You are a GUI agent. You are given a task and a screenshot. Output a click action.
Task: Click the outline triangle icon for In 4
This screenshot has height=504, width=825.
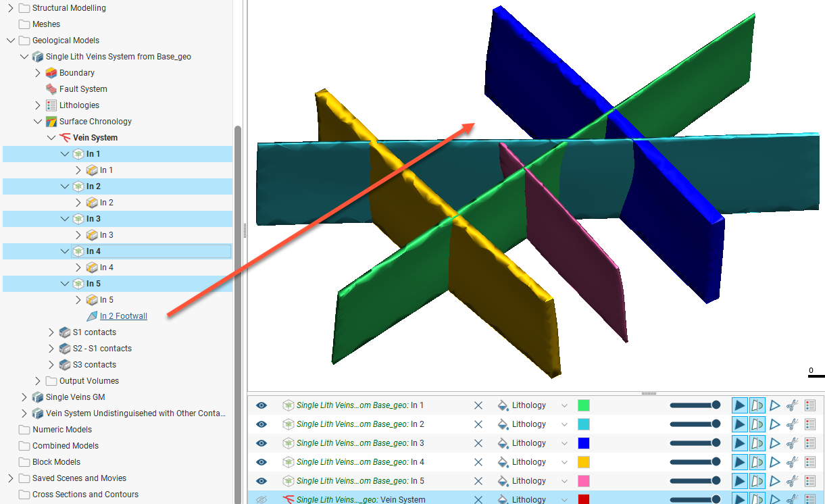(x=775, y=462)
